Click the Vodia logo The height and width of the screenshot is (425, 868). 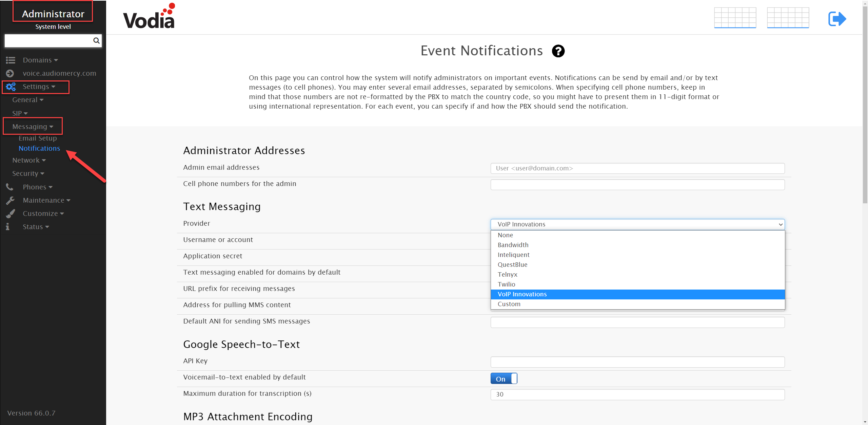click(x=149, y=16)
